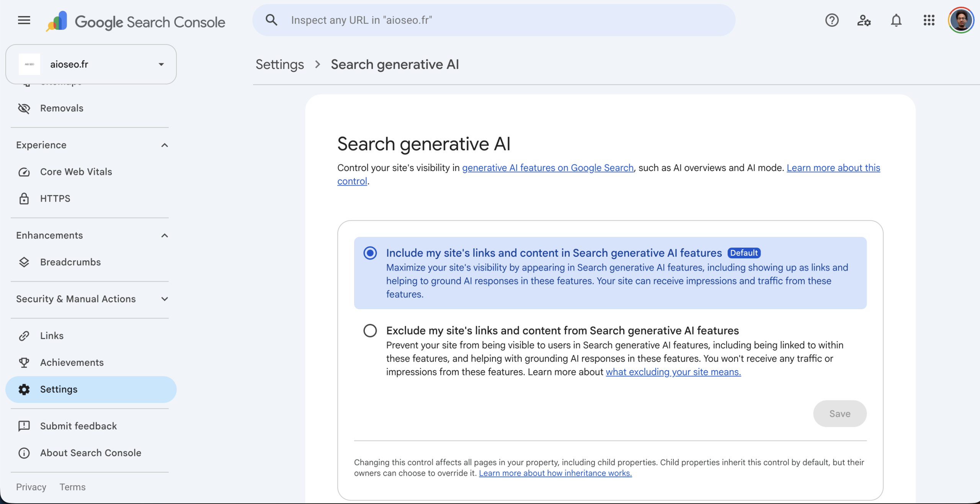
Task: Expand Security & Manual Actions section
Action: click(x=165, y=299)
